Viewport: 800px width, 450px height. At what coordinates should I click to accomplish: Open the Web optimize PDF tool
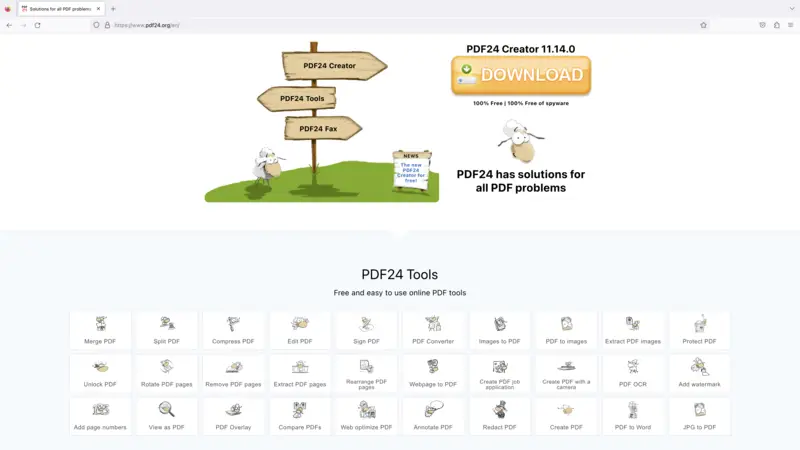click(x=366, y=416)
